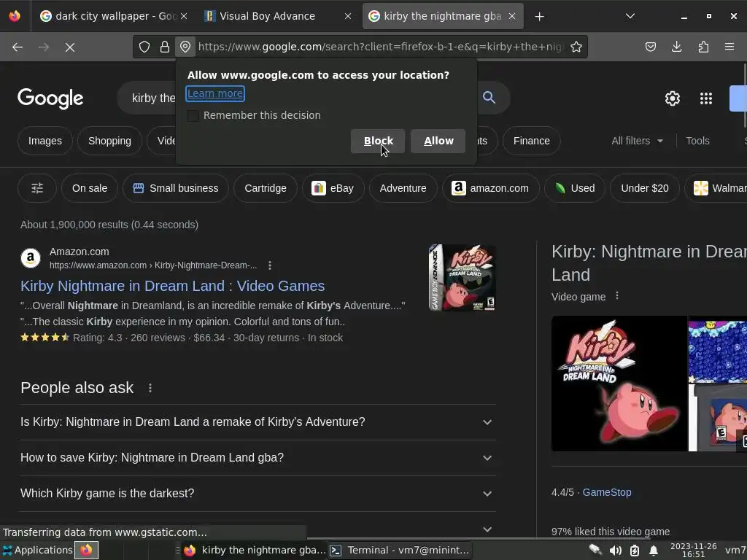Select Used filter chip
The height and width of the screenshot is (560, 747).
[x=575, y=188]
